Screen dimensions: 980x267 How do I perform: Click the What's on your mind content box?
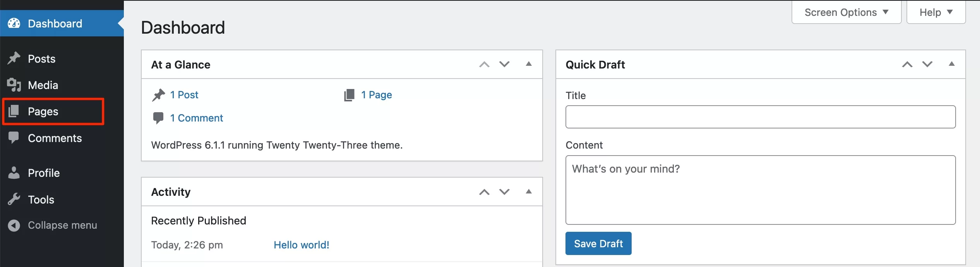coord(761,190)
